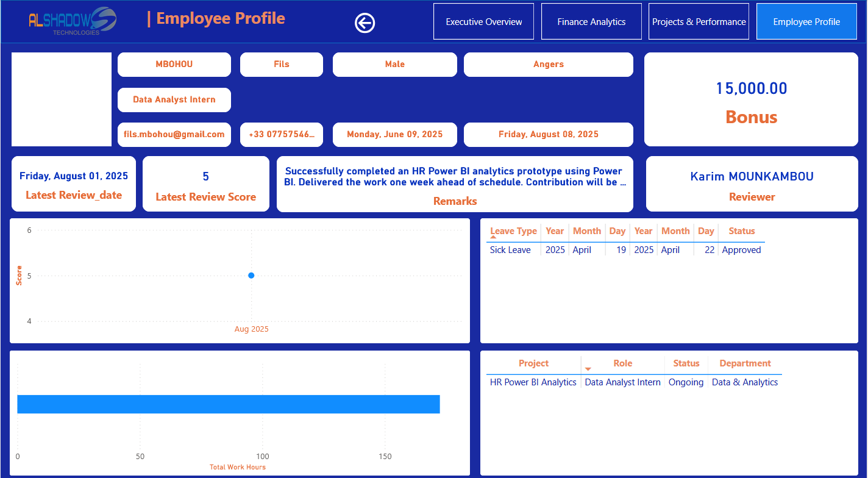
Task: Click the Approved status cell
Action: [x=741, y=250]
